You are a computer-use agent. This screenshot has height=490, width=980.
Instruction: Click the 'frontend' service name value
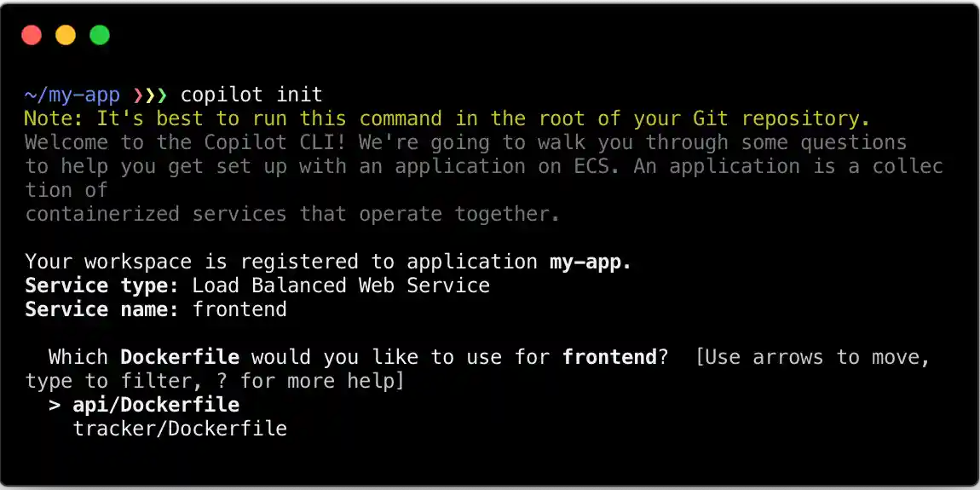[239, 309]
